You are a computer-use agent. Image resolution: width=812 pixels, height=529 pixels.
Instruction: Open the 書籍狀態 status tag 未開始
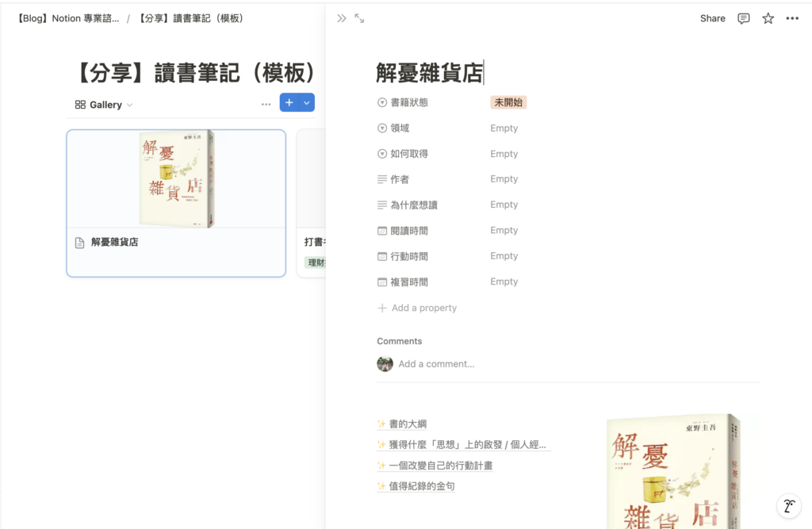pos(508,102)
